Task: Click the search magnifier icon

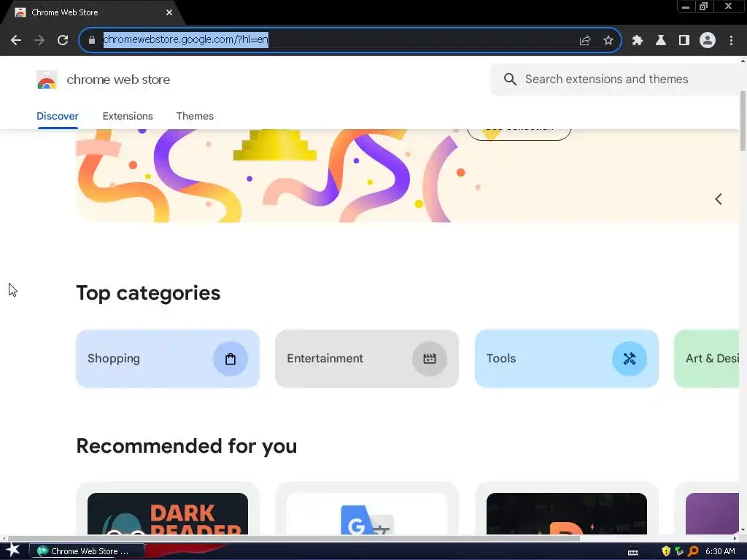Action: [x=510, y=79]
